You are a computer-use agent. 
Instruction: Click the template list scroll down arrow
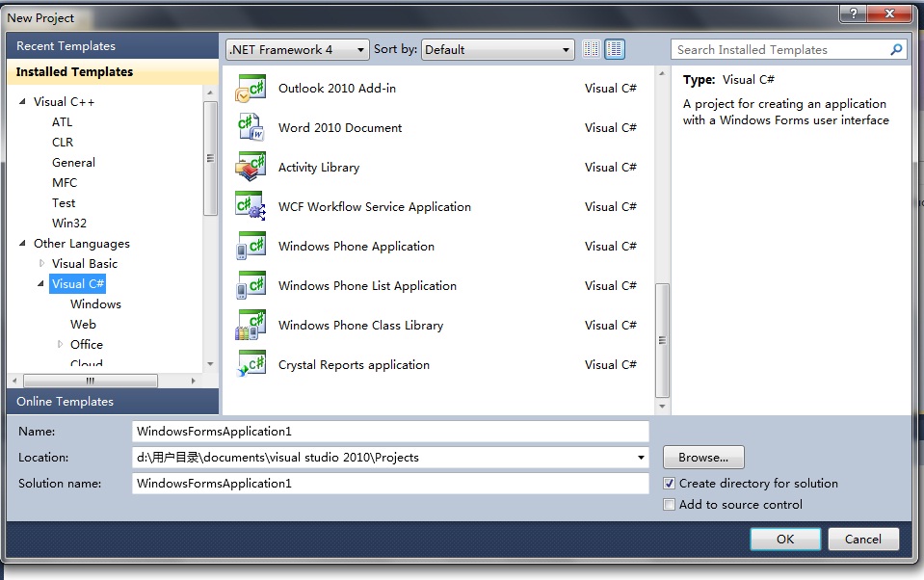click(662, 407)
